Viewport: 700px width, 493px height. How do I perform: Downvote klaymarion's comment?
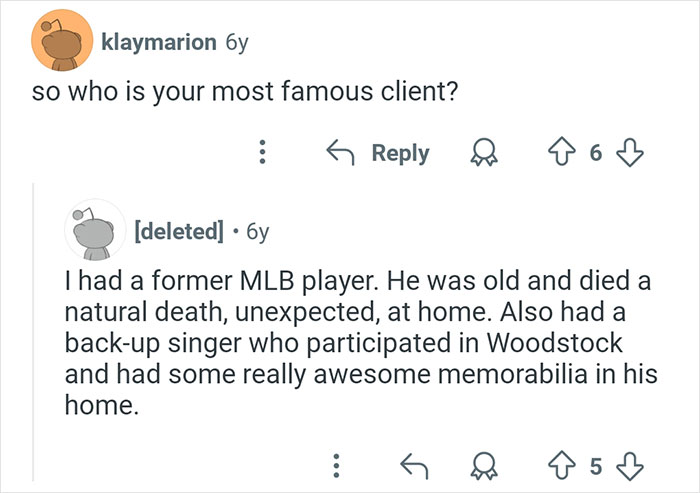pyautogui.click(x=627, y=153)
